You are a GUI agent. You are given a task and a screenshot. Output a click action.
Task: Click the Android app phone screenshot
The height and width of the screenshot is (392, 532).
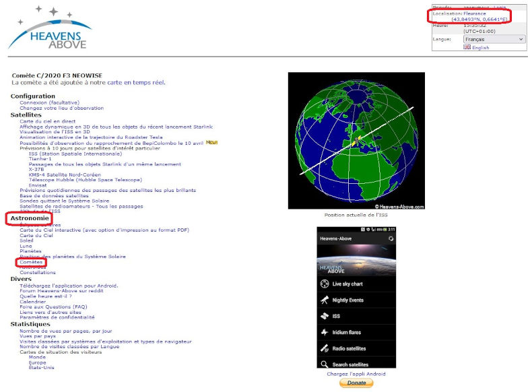356,298
